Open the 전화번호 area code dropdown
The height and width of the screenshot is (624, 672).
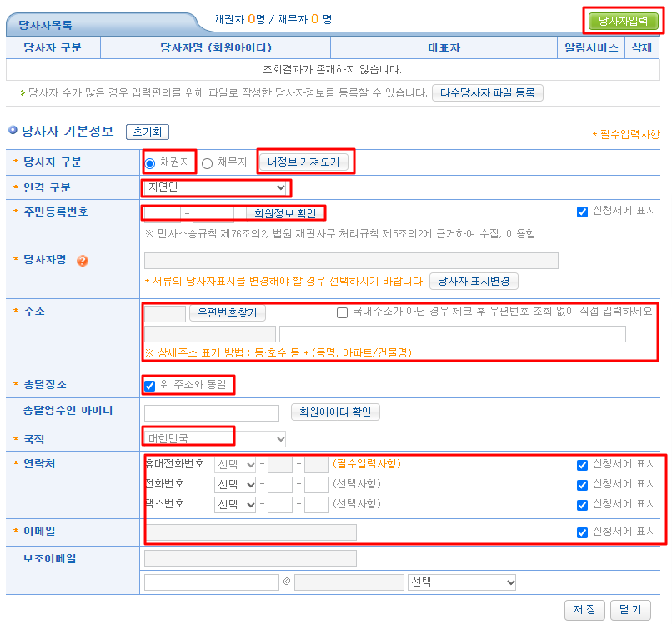[x=235, y=484]
